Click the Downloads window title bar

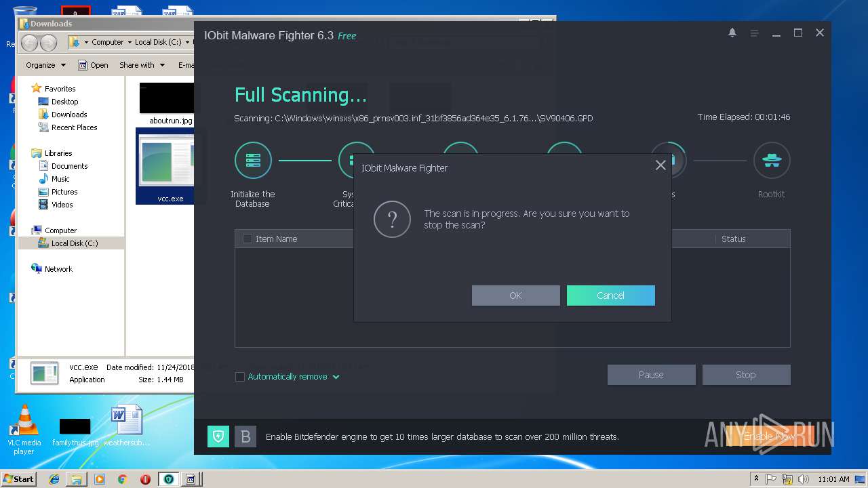click(x=105, y=24)
